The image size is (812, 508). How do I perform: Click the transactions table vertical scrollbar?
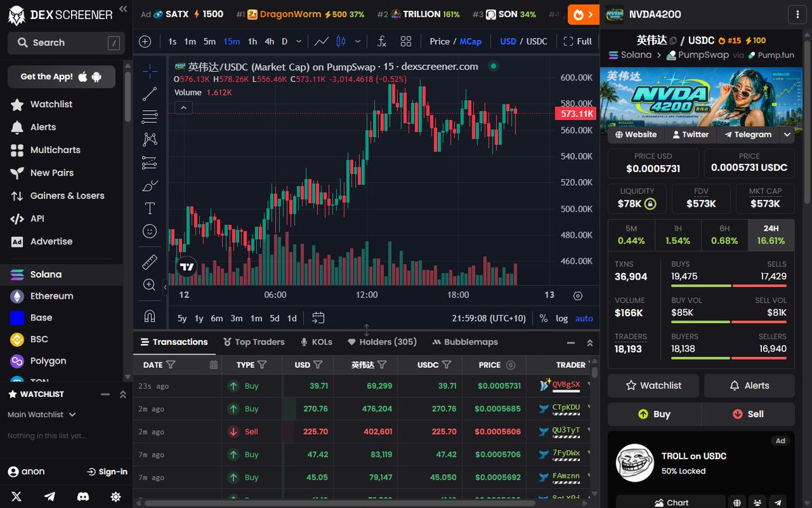coord(595,371)
